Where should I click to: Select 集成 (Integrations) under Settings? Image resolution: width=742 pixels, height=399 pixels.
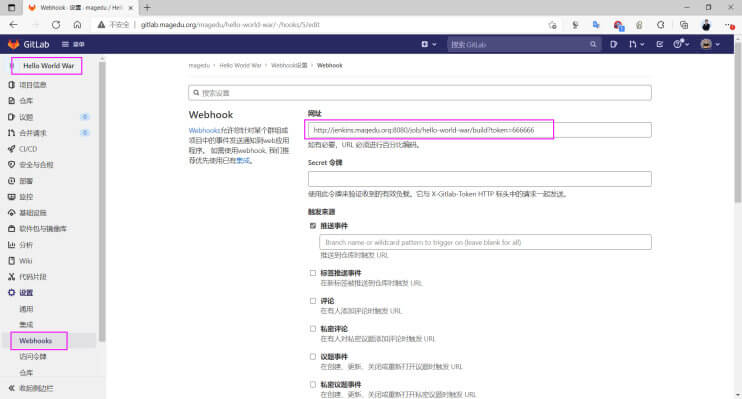click(26, 325)
